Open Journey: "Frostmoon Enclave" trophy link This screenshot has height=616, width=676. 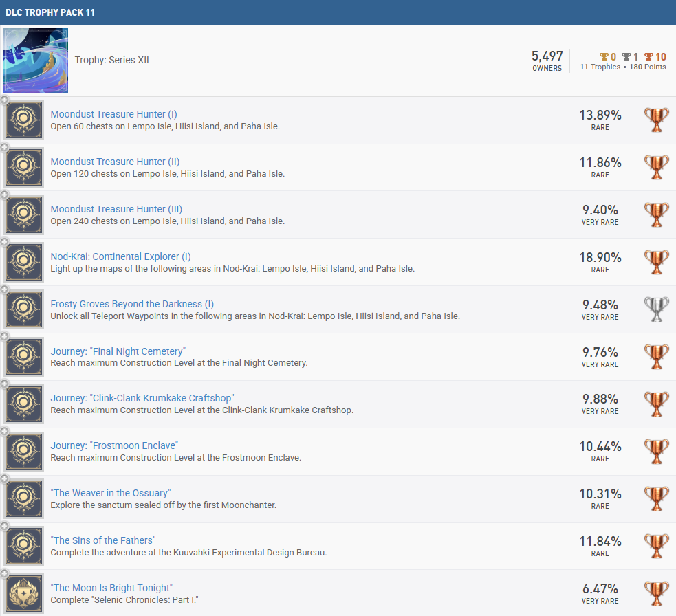click(x=114, y=445)
